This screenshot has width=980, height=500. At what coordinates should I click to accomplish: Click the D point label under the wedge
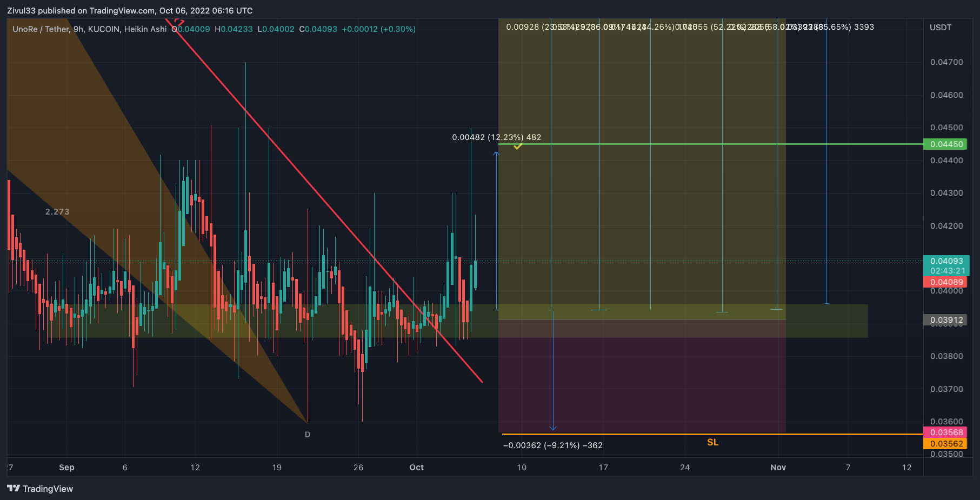pyautogui.click(x=308, y=435)
